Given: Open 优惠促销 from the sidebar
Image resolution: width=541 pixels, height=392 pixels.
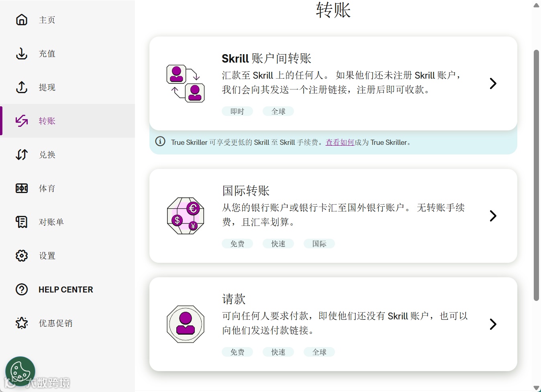Looking at the screenshot, I should tap(67, 323).
